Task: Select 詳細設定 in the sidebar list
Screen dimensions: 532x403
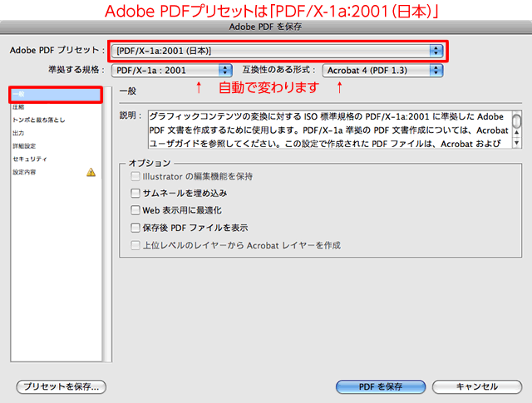Action: pos(56,146)
